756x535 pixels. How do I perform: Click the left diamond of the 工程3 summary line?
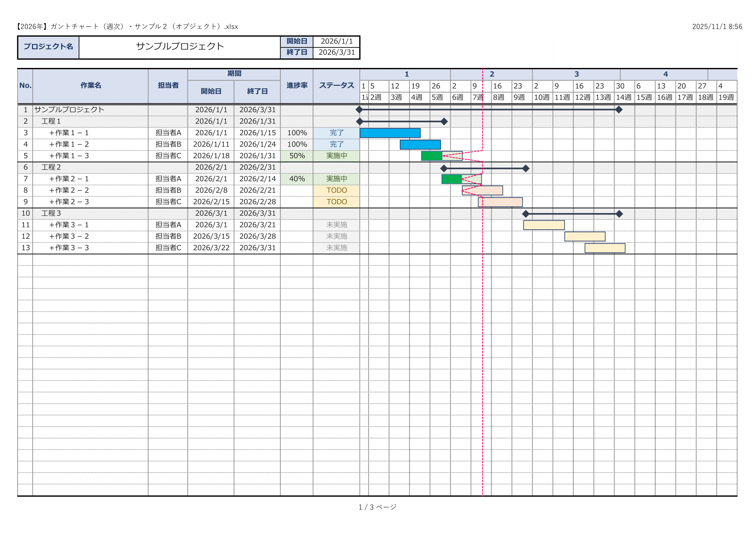(526, 214)
